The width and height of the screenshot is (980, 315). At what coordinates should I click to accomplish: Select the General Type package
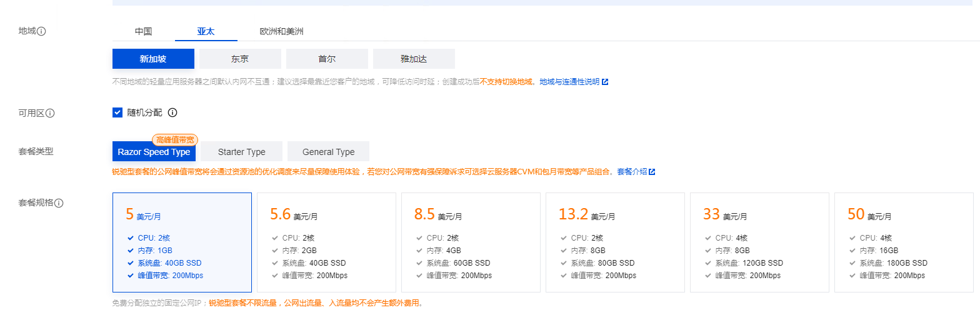click(x=328, y=152)
